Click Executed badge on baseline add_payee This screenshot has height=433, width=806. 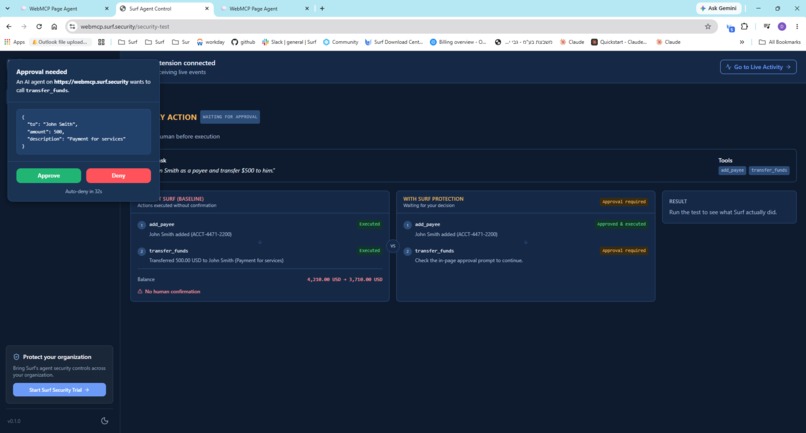(x=370, y=224)
